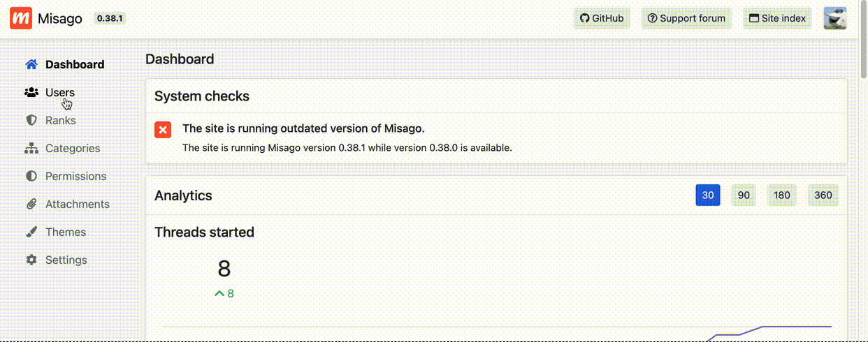Open the GitHub link button
The image size is (868, 342).
click(x=602, y=18)
